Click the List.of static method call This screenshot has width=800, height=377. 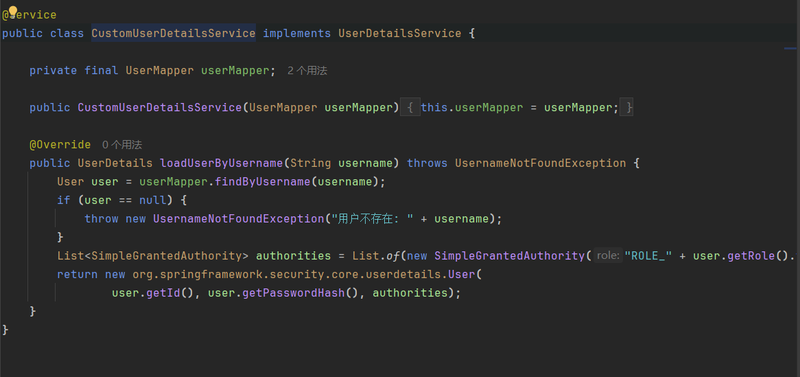(x=376, y=256)
